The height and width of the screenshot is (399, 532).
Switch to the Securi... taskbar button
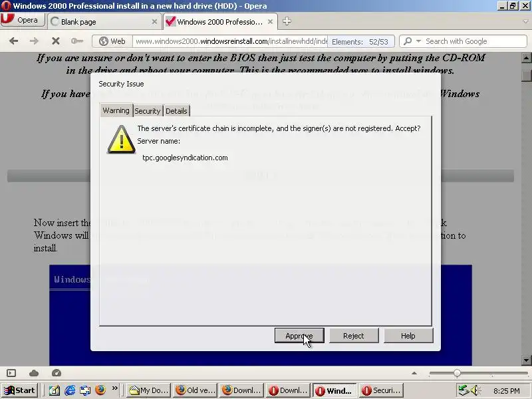(381, 390)
